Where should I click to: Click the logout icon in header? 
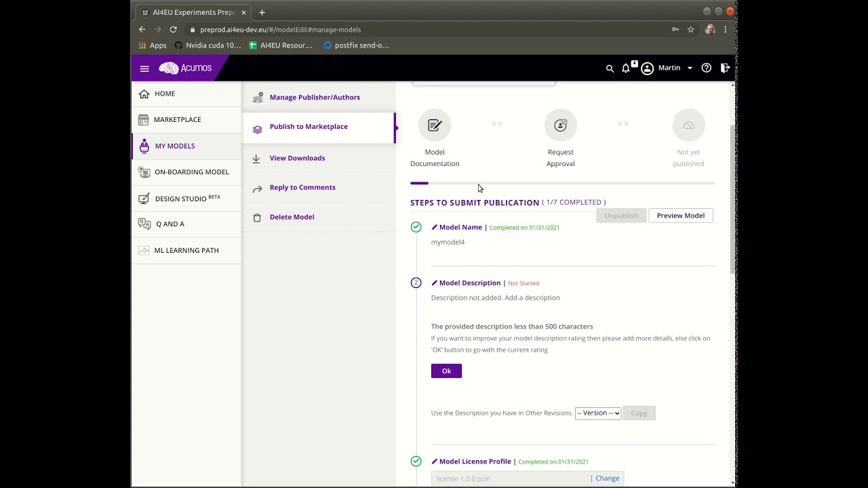click(725, 68)
